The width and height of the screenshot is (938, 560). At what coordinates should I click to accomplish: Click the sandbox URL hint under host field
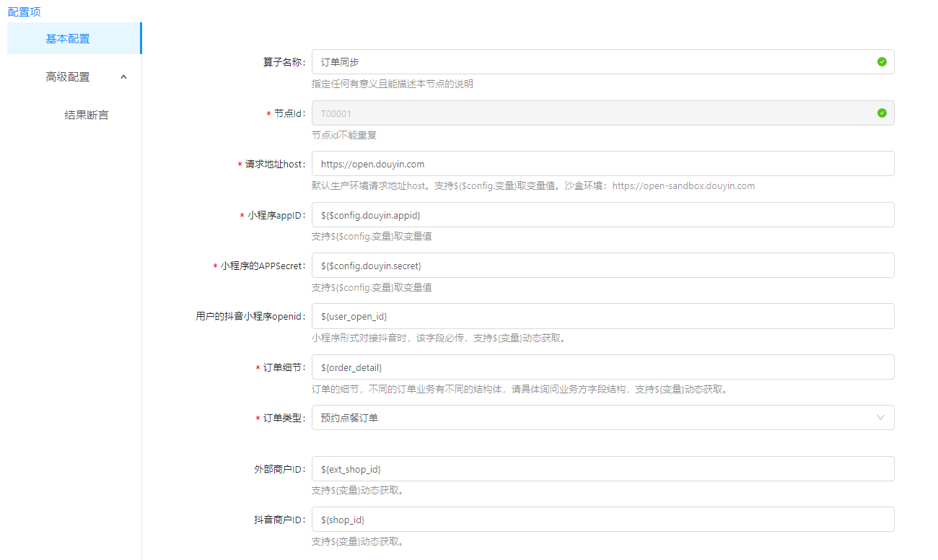[x=683, y=186]
